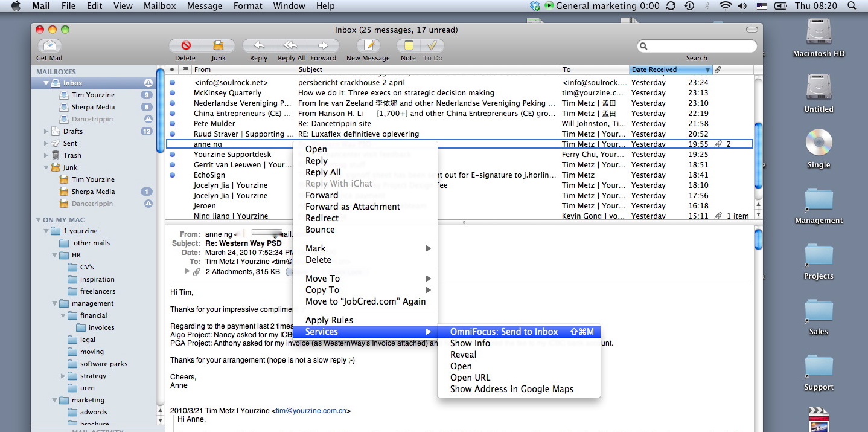Collapse the ON MY MAC section
The height and width of the screenshot is (432, 868).
[x=39, y=220]
